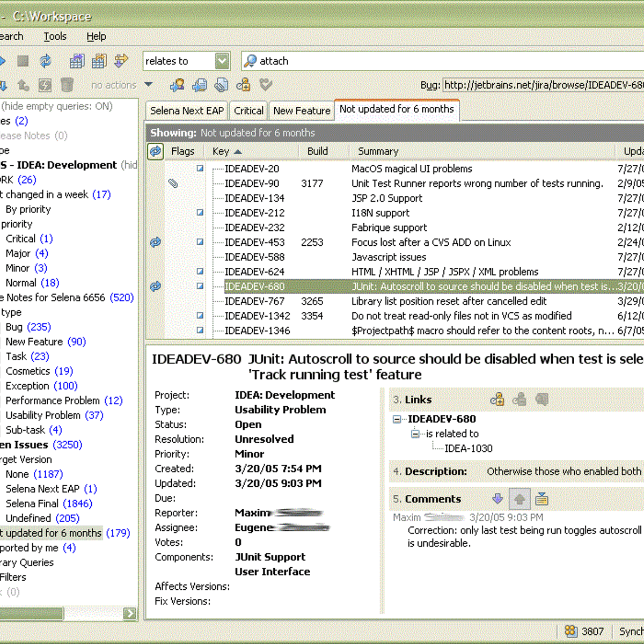Click the status bar icon beside 3807
Viewport: 644px width, 644px height.
(x=571, y=631)
